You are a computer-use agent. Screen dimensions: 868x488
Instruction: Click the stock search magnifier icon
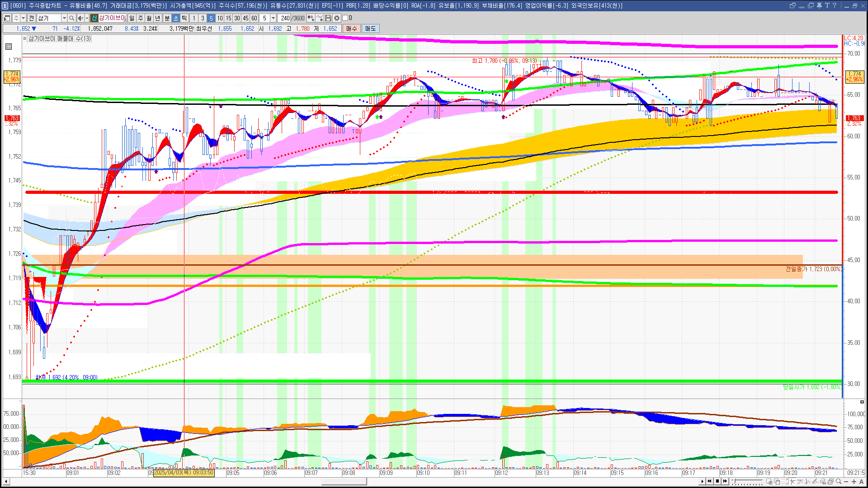point(71,18)
